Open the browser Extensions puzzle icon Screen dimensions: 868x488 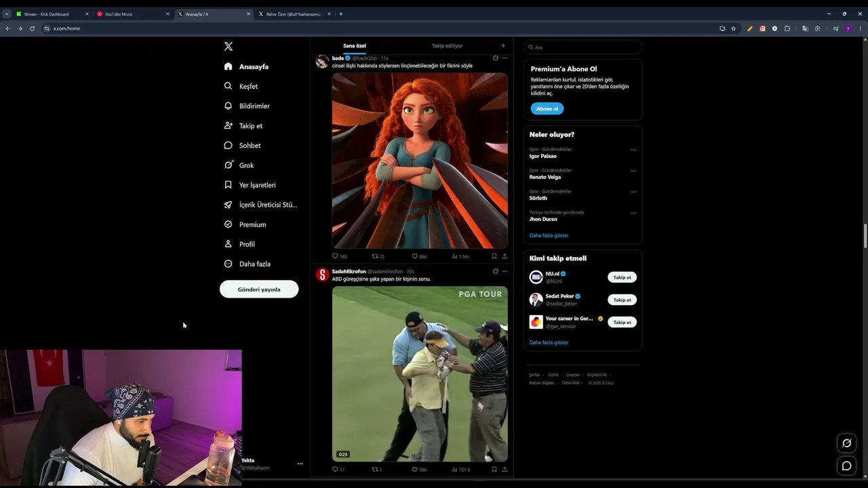(787, 28)
